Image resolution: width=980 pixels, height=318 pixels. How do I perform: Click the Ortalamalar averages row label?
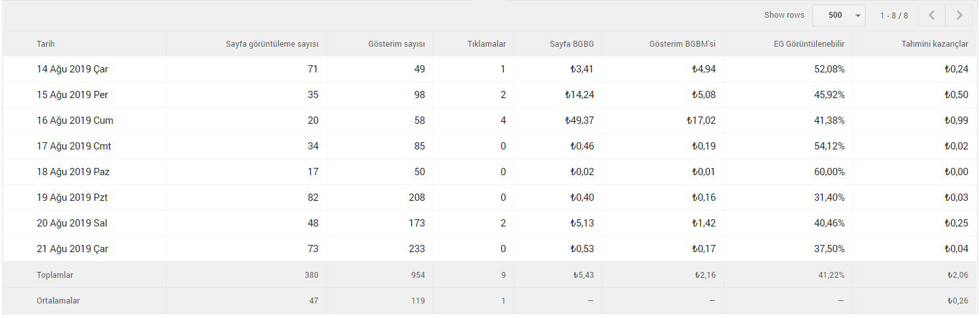[x=59, y=301]
